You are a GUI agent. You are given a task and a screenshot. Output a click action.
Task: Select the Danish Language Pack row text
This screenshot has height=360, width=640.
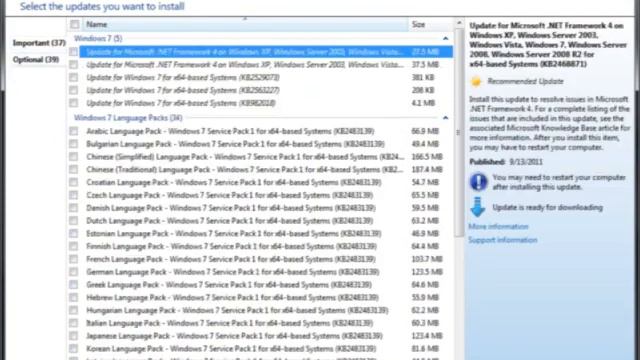pos(231,208)
